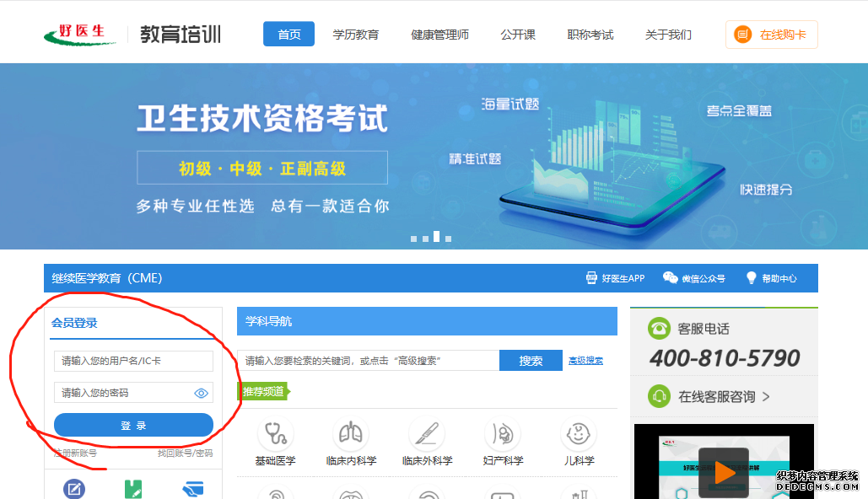Click the 400-810-5790 phone number
Screen dimensions: 868x499
tap(725, 358)
